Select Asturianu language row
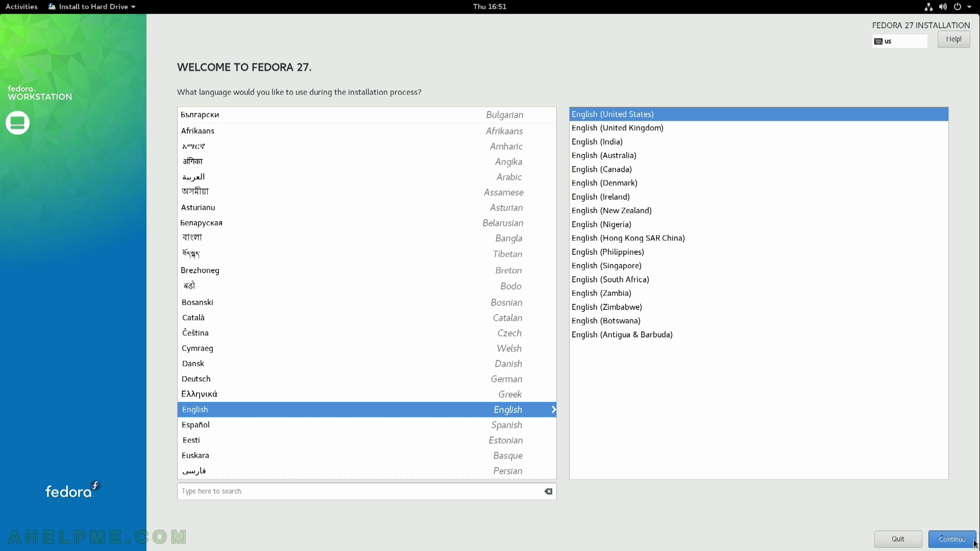Viewport: 980px width, 551px height. [366, 208]
